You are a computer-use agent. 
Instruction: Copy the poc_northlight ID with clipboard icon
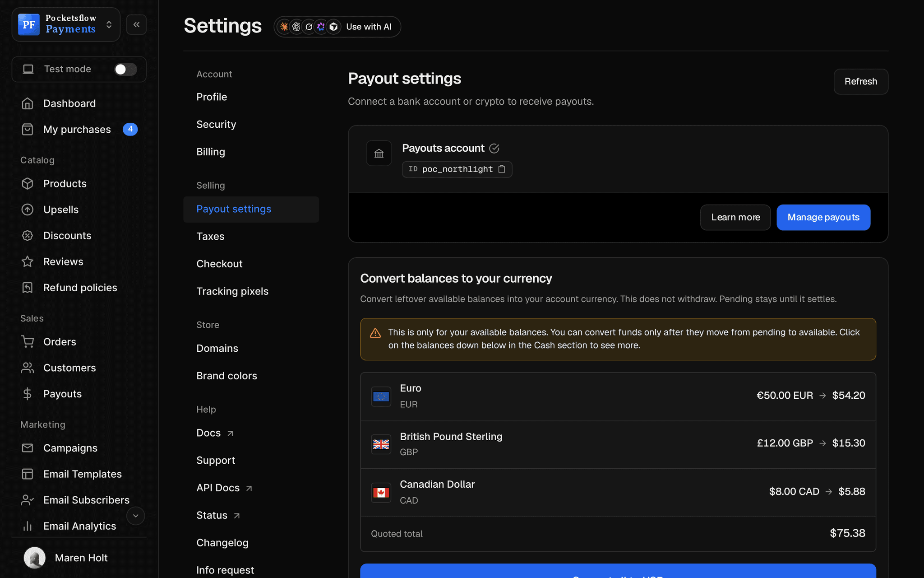point(502,169)
